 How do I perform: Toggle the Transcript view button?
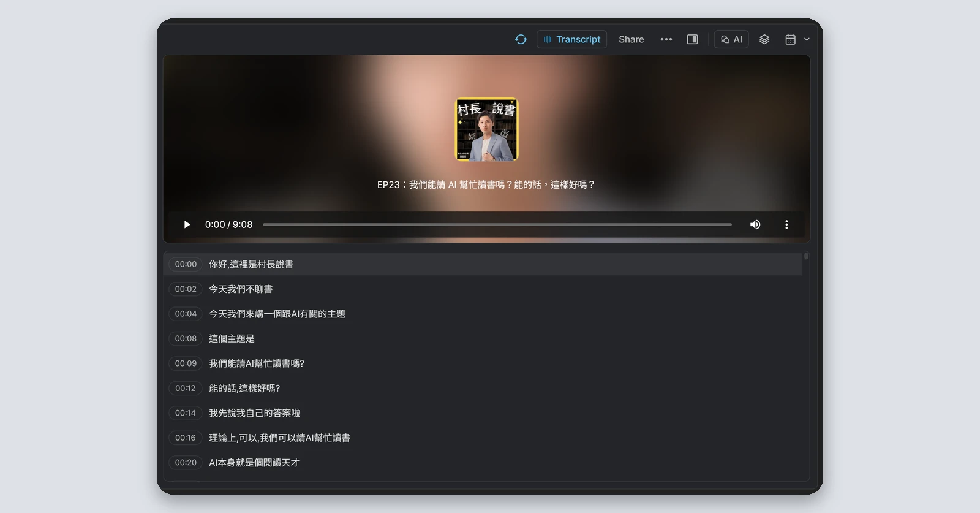click(571, 39)
